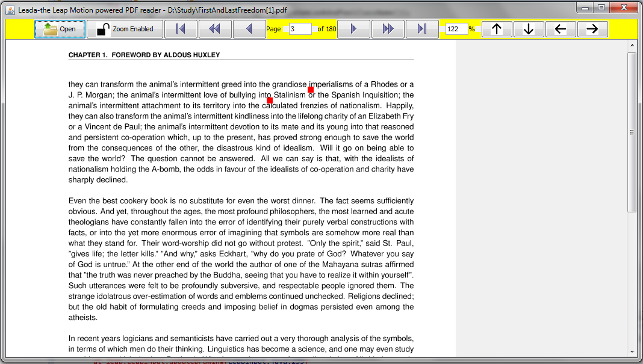Click the page number input field
The width and height of the screenshot is (643, 364).
point(300,29)
